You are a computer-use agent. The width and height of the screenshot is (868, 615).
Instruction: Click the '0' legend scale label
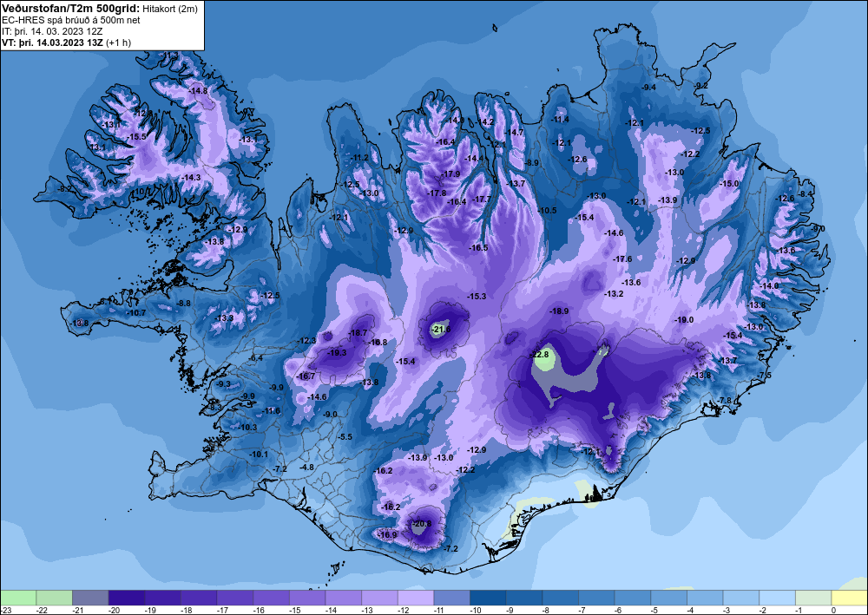[832, 610]
